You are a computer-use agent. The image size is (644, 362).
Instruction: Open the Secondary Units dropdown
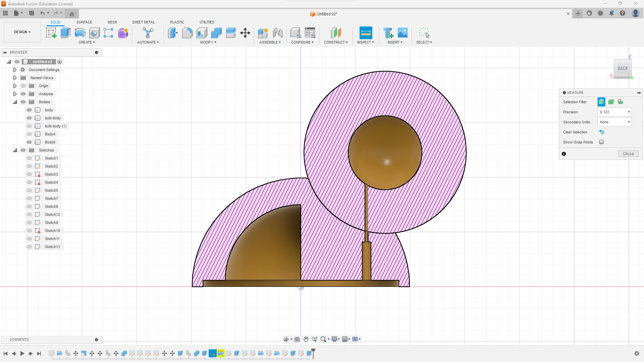(x=614, y=122)
